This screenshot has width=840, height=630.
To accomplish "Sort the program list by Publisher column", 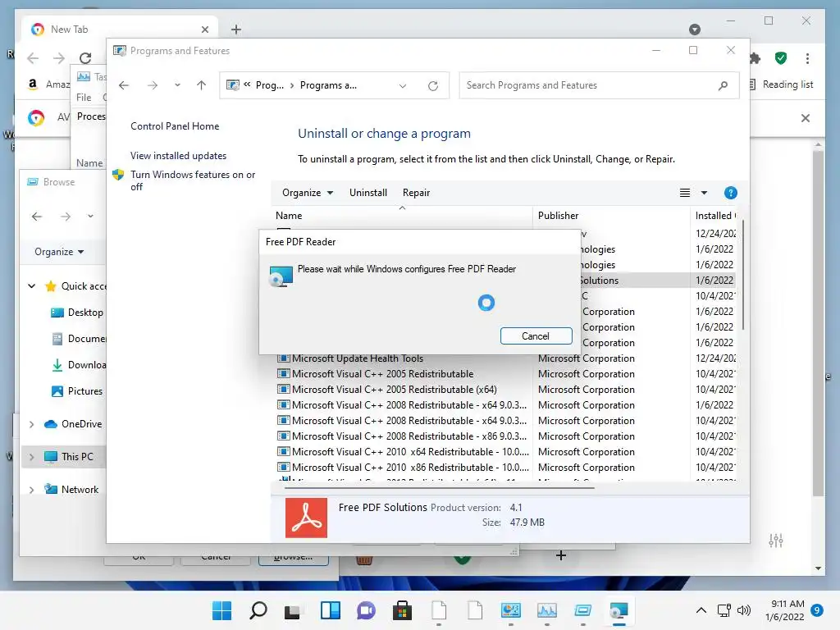I will coord(611,216).
